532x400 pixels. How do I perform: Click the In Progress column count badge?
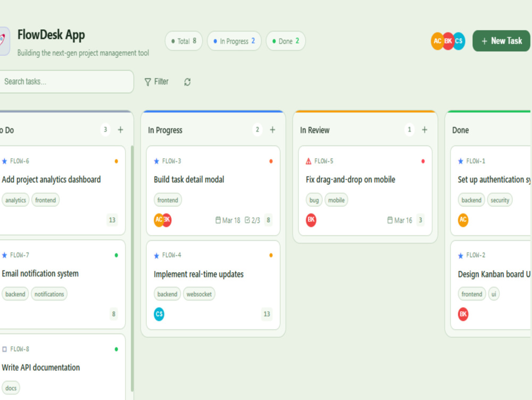click(x=257, y=130)
